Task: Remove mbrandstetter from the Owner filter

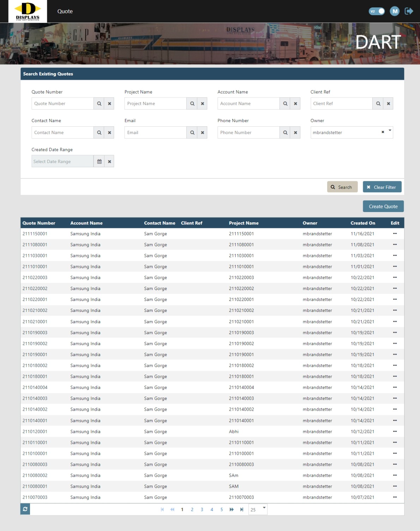Action: pos(383,132)
